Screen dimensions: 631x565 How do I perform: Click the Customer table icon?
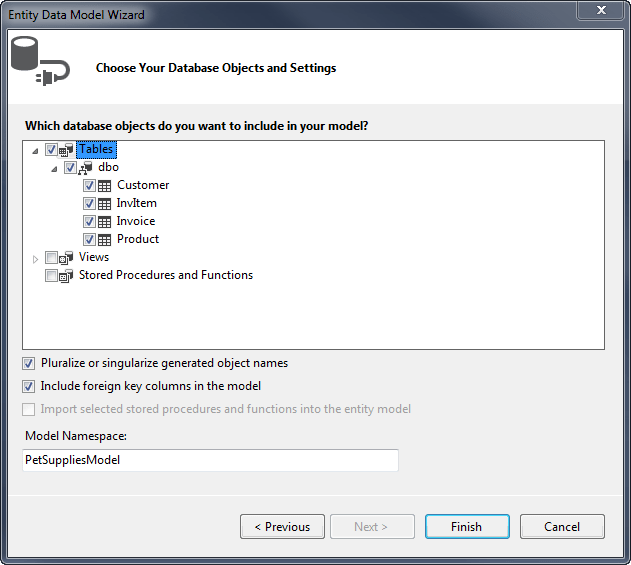[x=105, y=186]
